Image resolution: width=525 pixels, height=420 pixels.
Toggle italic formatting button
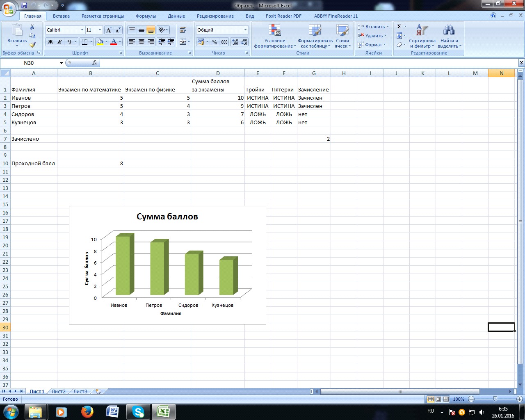60,42
